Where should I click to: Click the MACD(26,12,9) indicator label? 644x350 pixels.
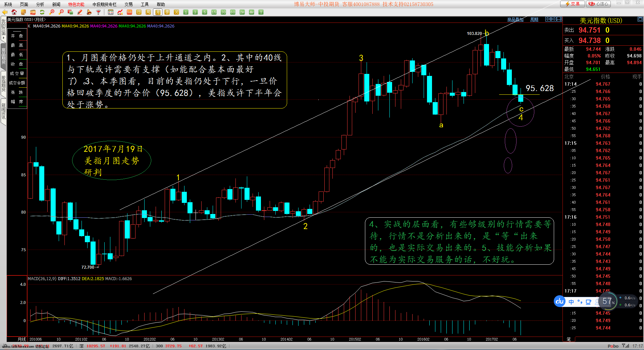(42, 279)
